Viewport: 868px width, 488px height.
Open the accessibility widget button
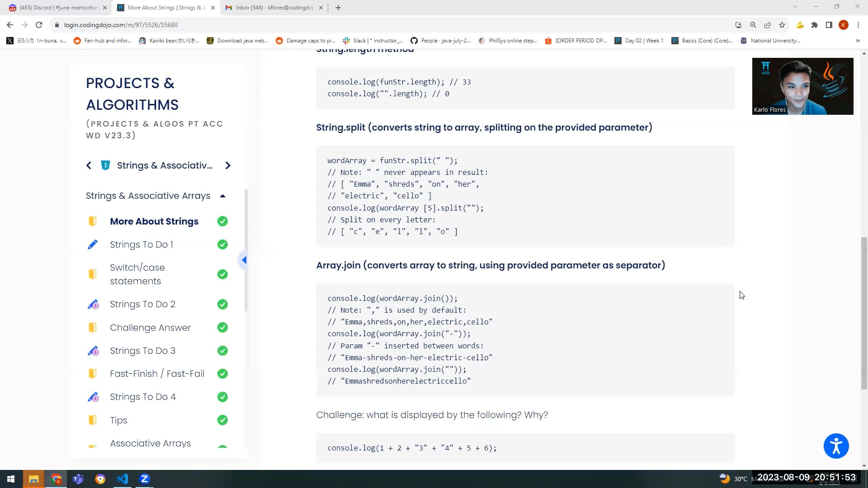click(836, 446)
